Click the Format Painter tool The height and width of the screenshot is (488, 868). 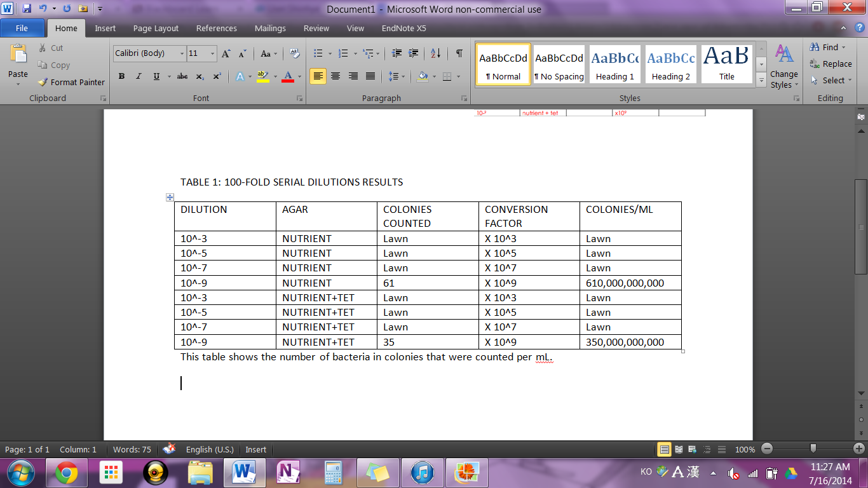(71, 82)
